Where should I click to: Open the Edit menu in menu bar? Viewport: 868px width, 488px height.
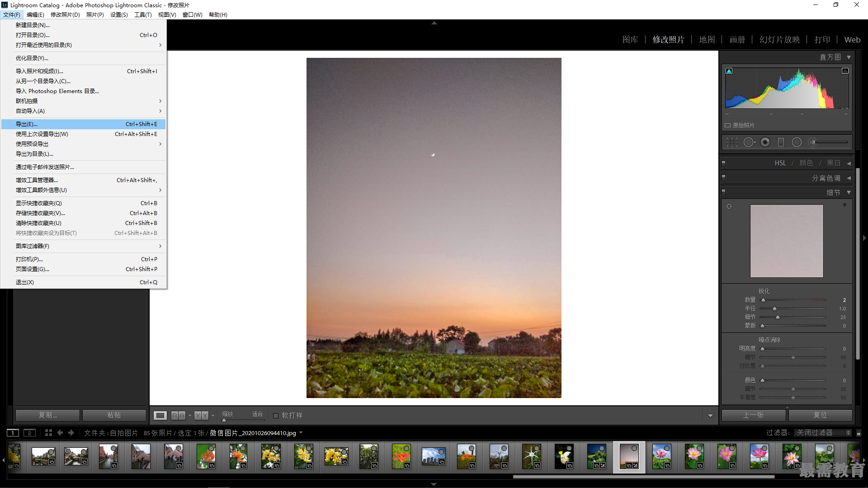tap(35, 15)
